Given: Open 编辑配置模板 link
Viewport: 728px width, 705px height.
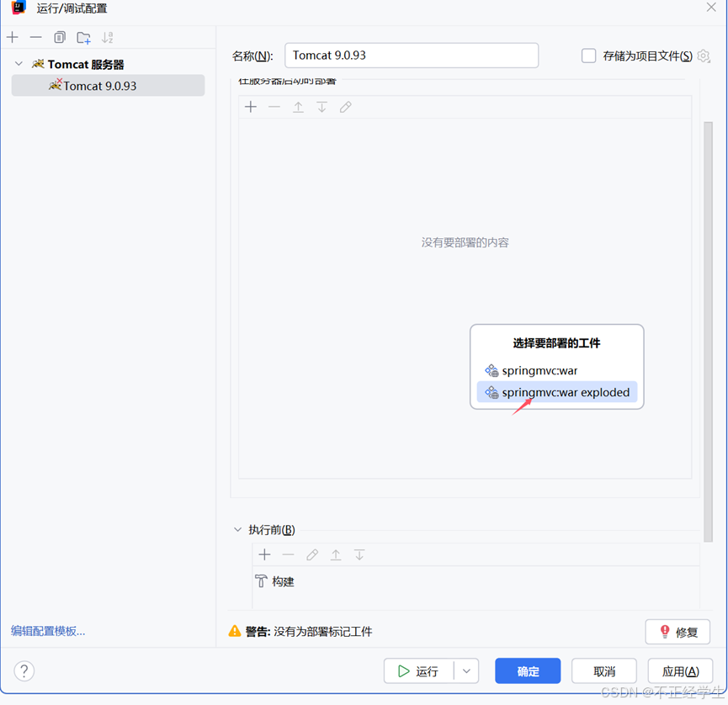Looking at the screenshot, I should coord(48,631).
